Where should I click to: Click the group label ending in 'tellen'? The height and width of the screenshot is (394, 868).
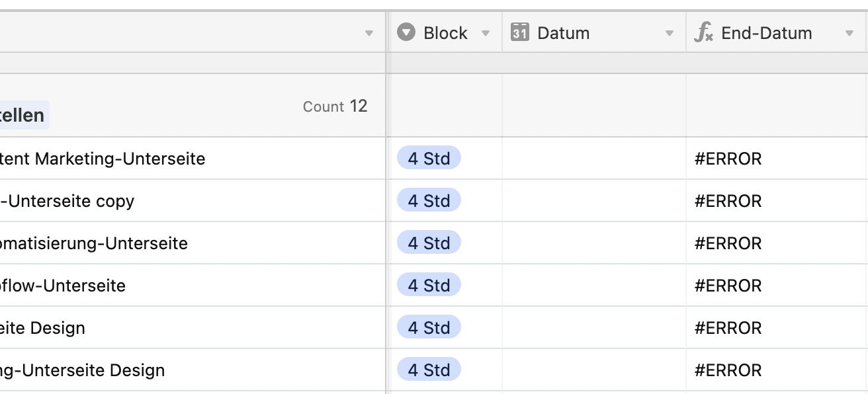(x=24, y=115)
